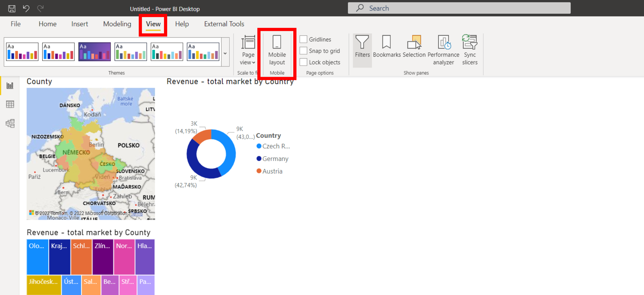The height and width of the screenshot is (295, 644).
Task: Apply the sixth theme thumbnail
Action: coord(203,52)
